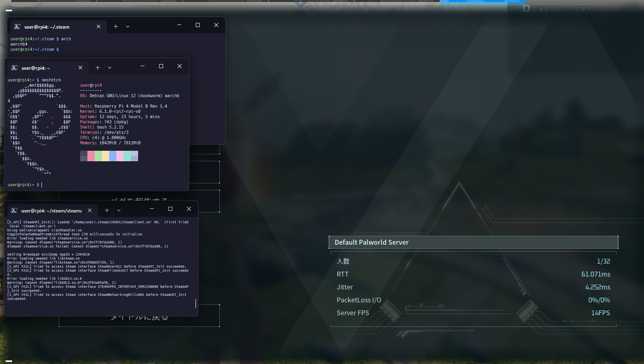Viewport: 644px width, 364px height.
Task: Click the terminal icon on the user@rpi4: ~ tab
Action: tap(14, 68)
